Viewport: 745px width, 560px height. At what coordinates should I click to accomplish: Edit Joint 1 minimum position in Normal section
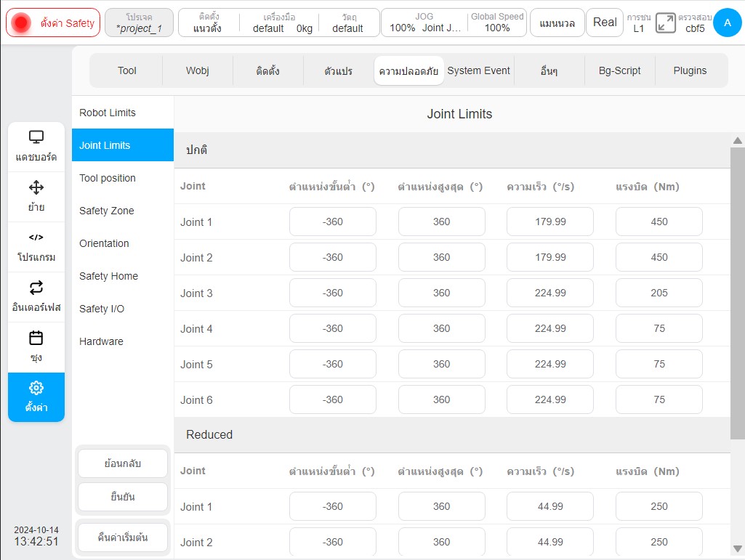coord(333,222)
